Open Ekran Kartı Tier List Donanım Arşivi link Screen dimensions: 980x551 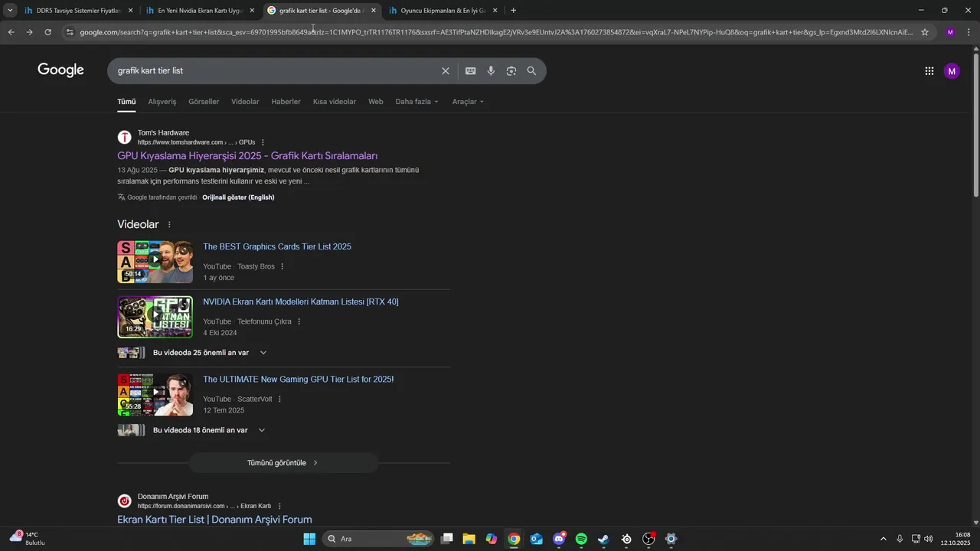[214, 520]
